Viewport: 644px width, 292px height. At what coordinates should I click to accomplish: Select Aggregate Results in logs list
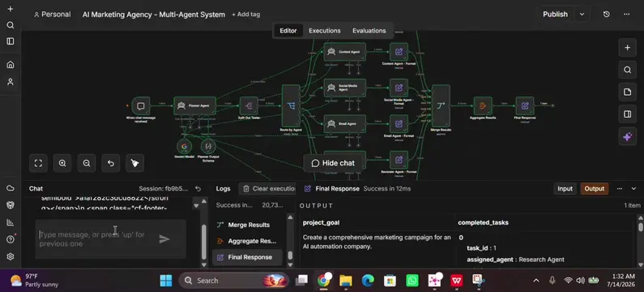pyautogui.click(x=248, y=241)
